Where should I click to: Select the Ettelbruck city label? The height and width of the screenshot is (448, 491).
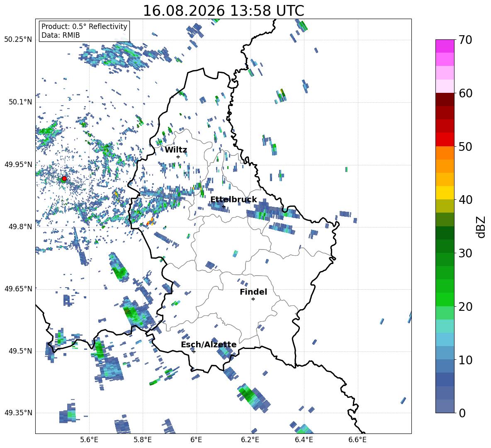pyautogui.click(x=233, y=200)
